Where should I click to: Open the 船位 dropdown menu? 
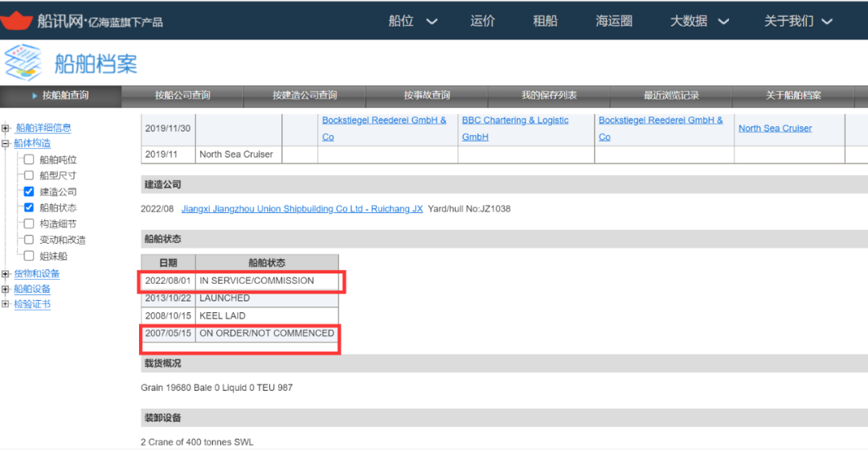coord(413,21)
